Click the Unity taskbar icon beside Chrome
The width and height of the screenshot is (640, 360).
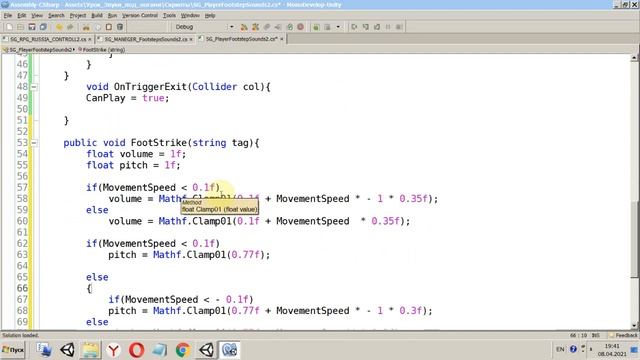pyautogui.click(x=207, y=350)
